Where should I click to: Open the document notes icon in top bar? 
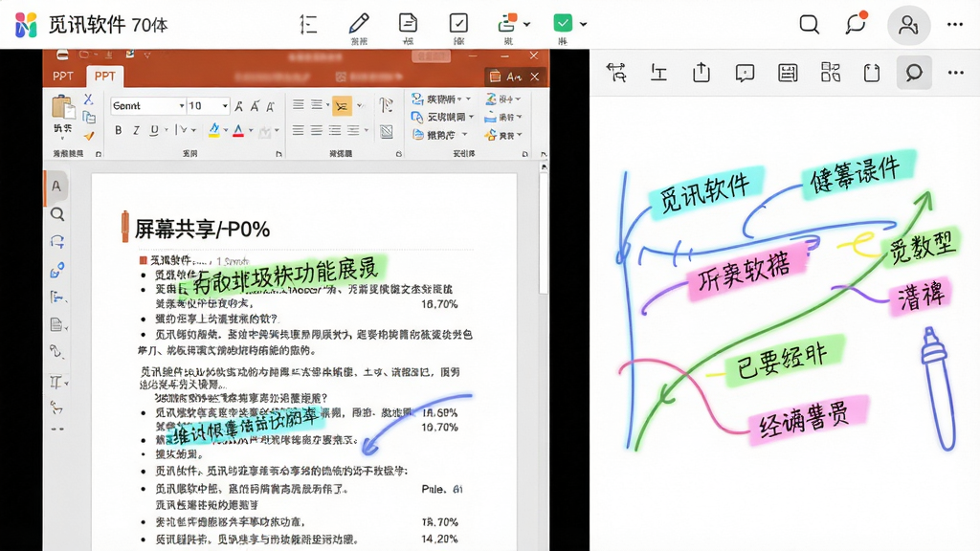coord(408,23)
